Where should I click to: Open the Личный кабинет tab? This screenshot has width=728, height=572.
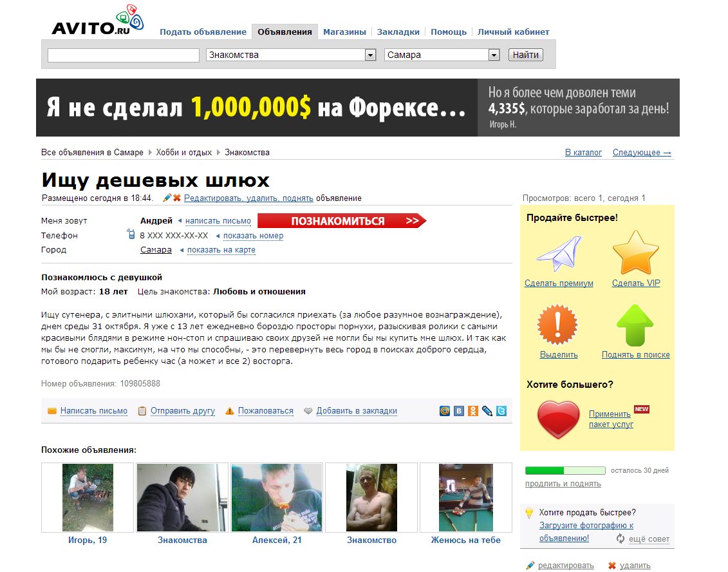click(513, 32)
